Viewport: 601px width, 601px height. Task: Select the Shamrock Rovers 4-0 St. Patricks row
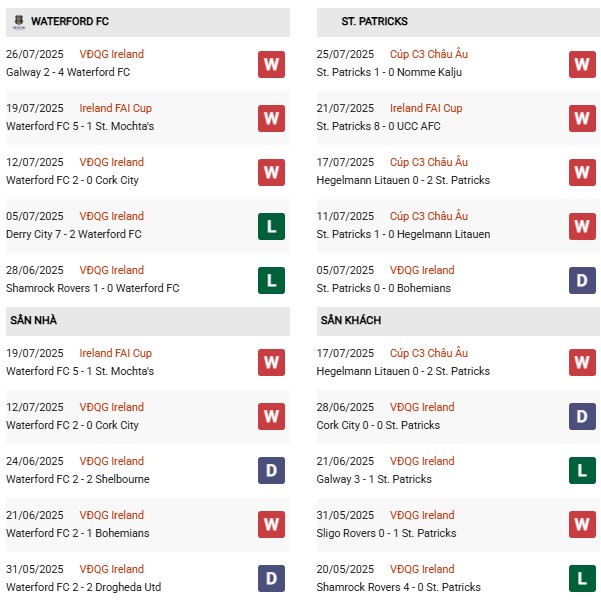(398, 587)
